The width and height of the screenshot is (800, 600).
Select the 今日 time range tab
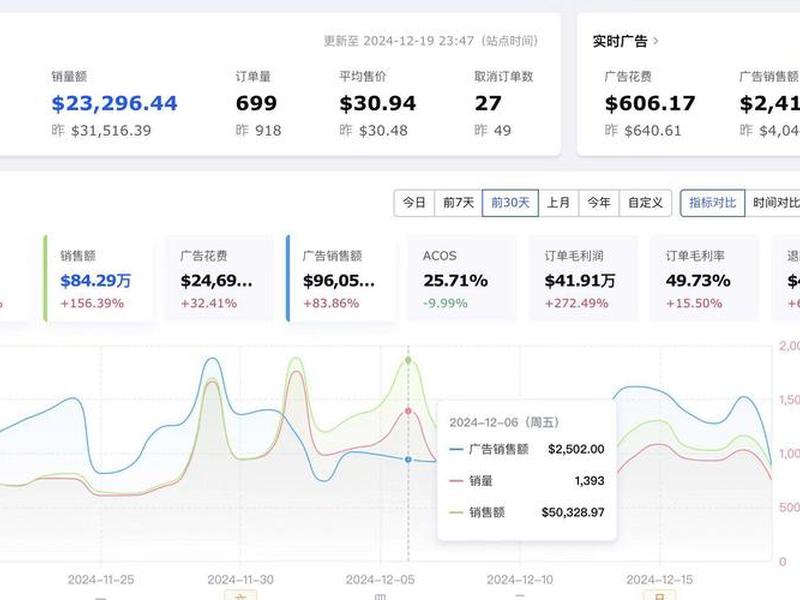pos(414,203)
